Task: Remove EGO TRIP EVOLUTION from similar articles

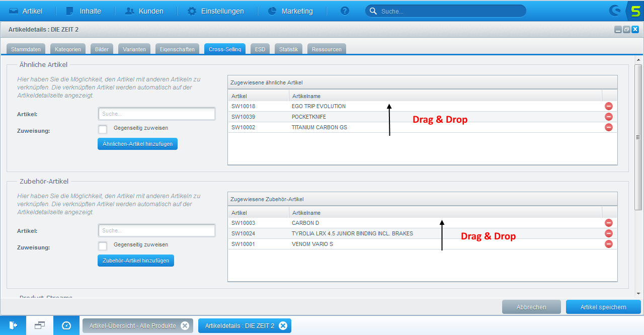Action: point(608,106)
